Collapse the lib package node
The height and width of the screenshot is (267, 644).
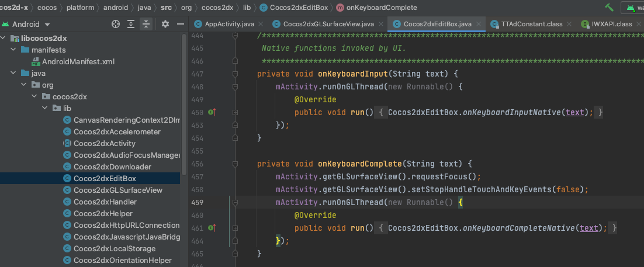(x=45, y=109)
